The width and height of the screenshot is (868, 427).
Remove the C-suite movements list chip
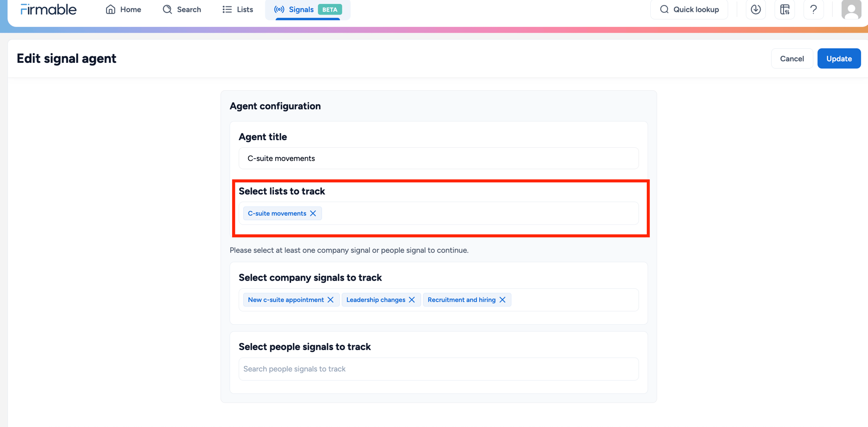click(x=313, y=213)
